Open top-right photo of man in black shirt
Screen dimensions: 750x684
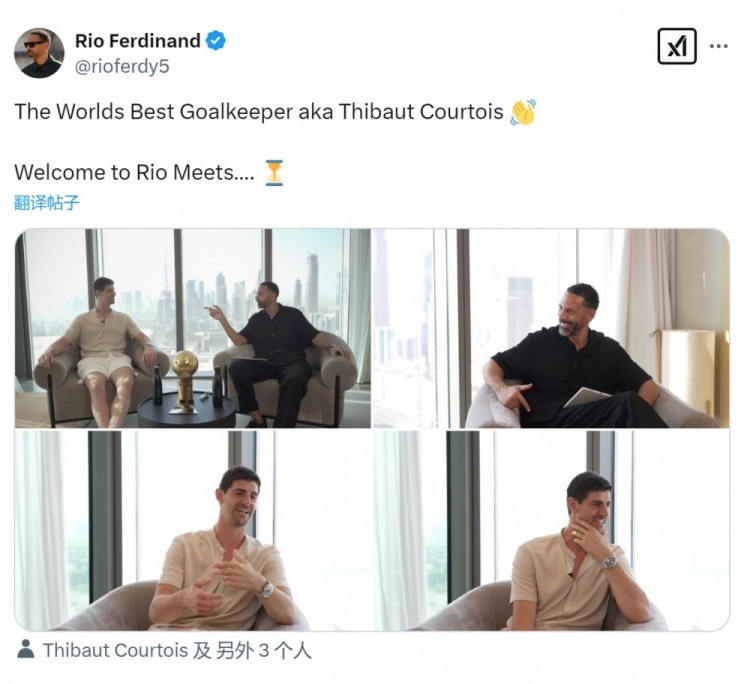coord(550,328)
